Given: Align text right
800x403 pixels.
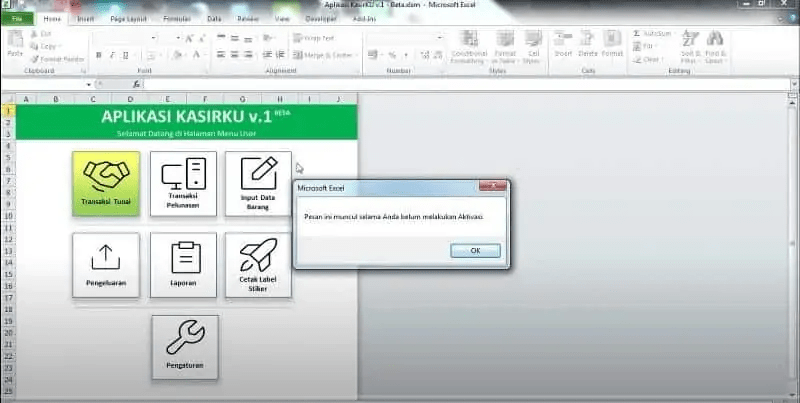Looking at the screenshot, I should coord(248,55).
